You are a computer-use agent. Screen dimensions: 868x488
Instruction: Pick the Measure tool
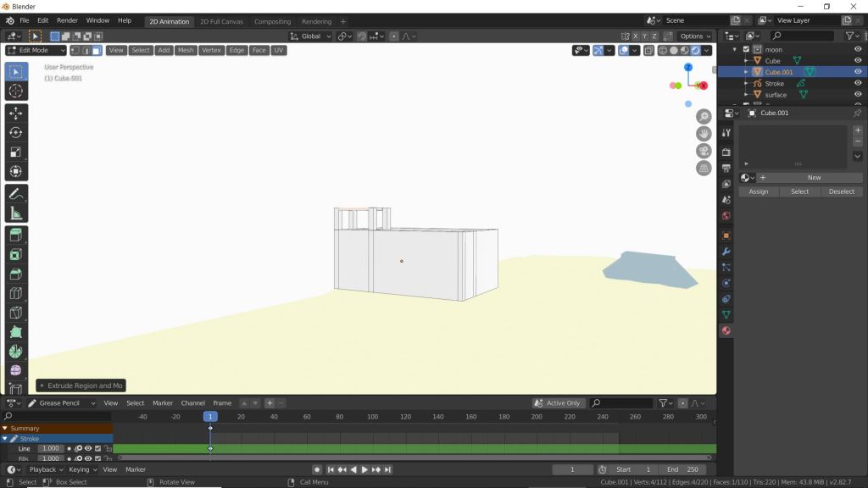click(16, 213)
